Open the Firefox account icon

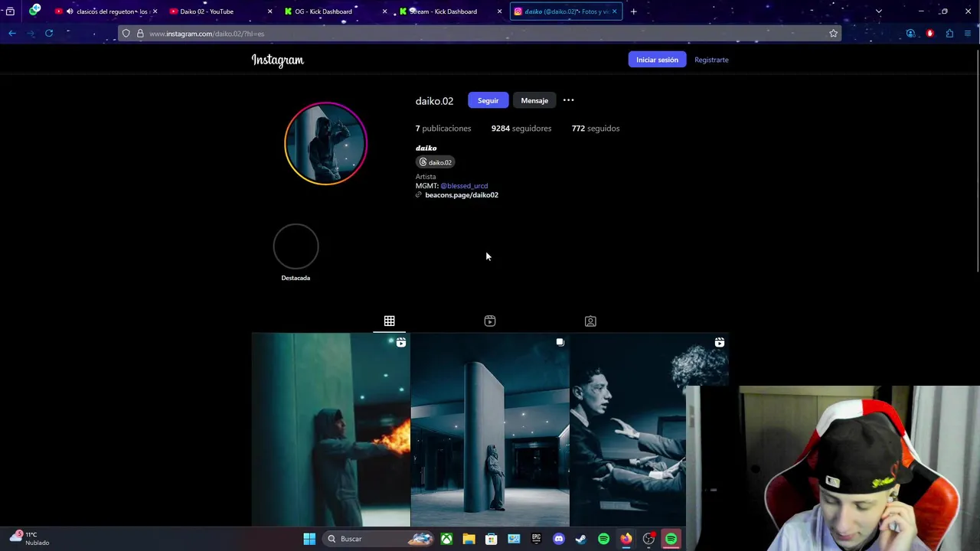pos(910,34)
